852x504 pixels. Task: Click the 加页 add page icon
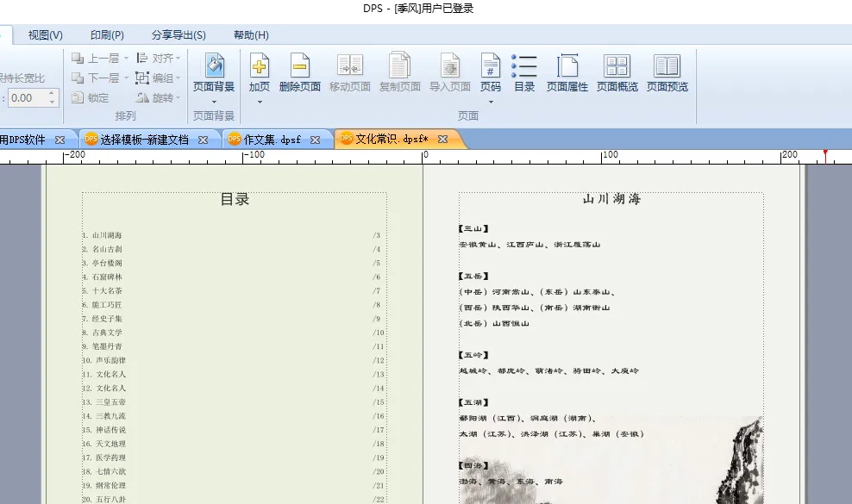click(259, 66)
